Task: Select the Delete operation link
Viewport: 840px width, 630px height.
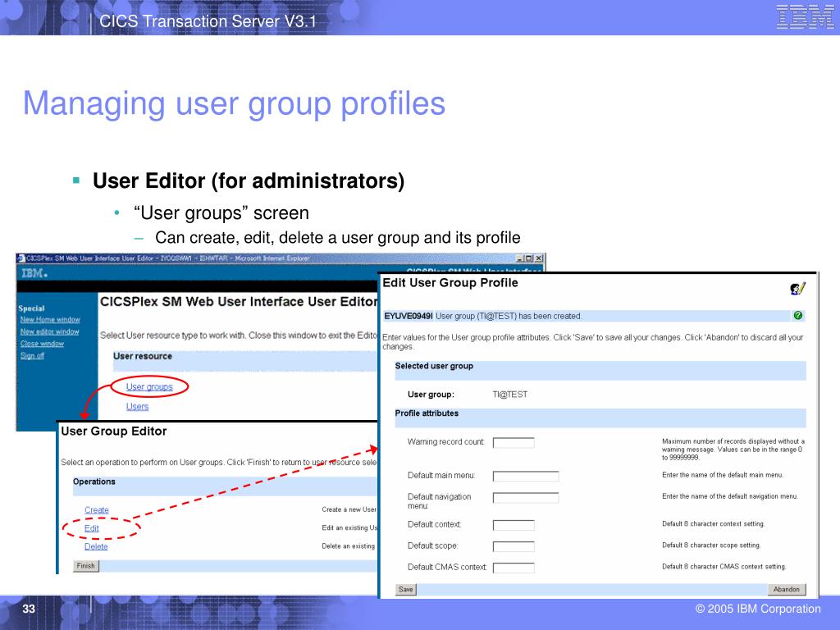Action: 96,546
